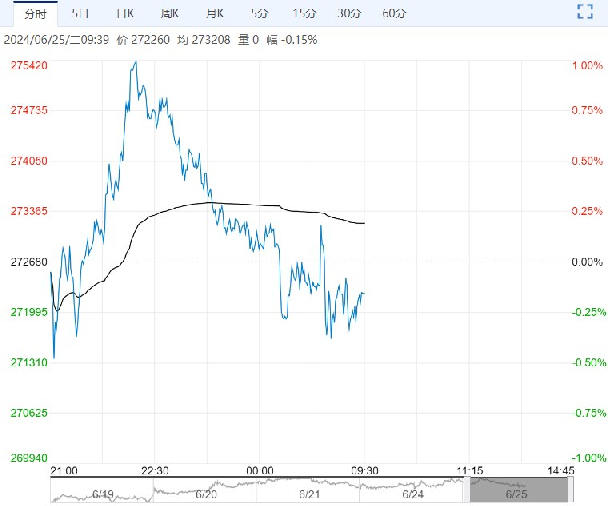This screenshot has height=506, width=608.
Task: Switch to the 15分 interval tab
Action: click(304, 13)
